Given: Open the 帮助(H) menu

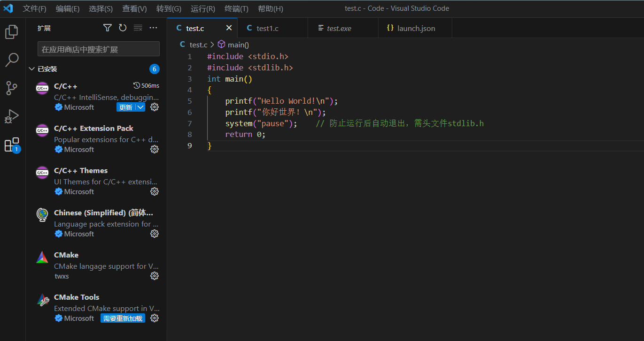Looking at the screenshot, I should pyautogui.click(x=271, y=8).
